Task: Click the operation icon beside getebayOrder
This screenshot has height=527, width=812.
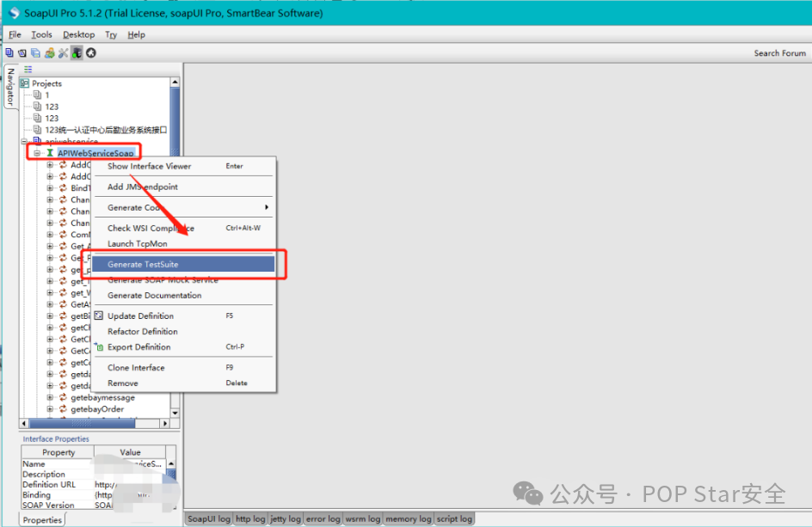Action: tap(63, 409)
